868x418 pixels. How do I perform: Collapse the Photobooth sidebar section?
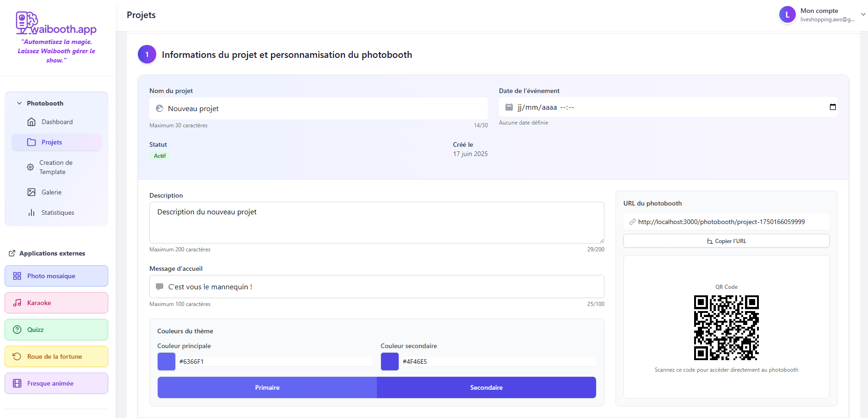point(19,103)
